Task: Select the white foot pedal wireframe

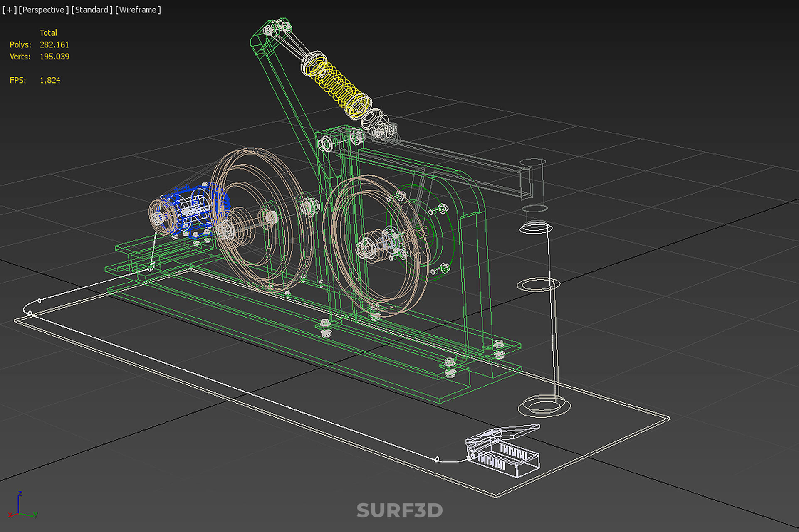Action: click(x=502, y=451)
